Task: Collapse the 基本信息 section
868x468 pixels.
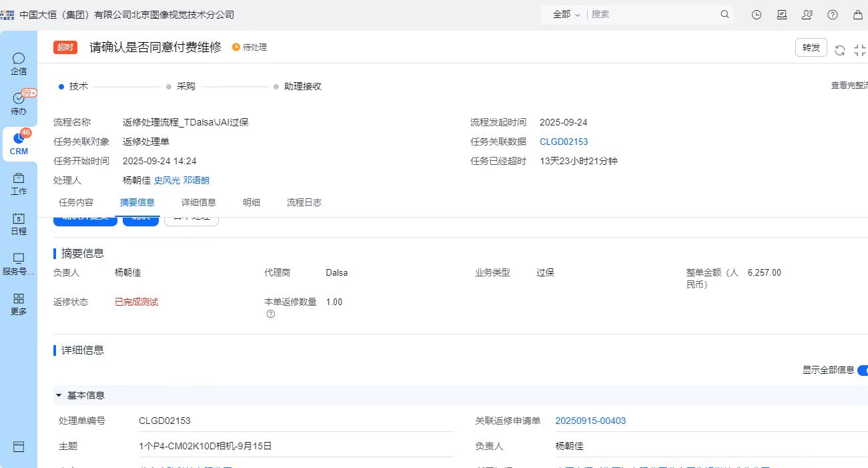Action: point(59,395)
